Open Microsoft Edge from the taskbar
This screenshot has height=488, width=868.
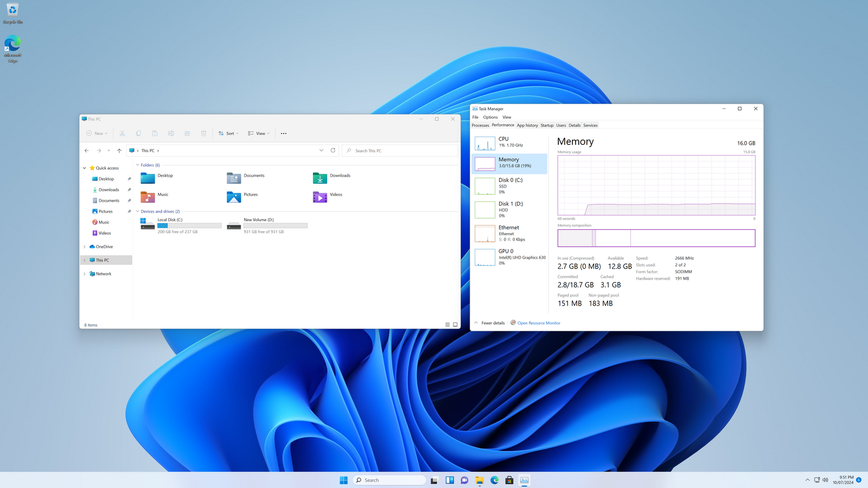click(495, 480)
